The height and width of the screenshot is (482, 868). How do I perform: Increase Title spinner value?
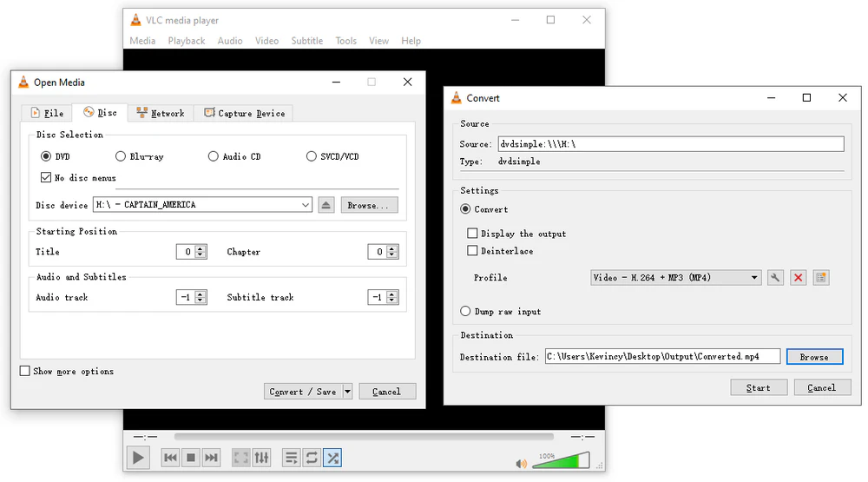[x=201, y=248]
